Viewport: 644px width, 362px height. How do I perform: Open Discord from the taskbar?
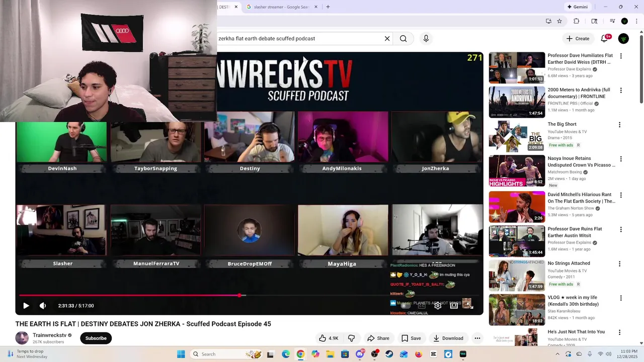360,354
